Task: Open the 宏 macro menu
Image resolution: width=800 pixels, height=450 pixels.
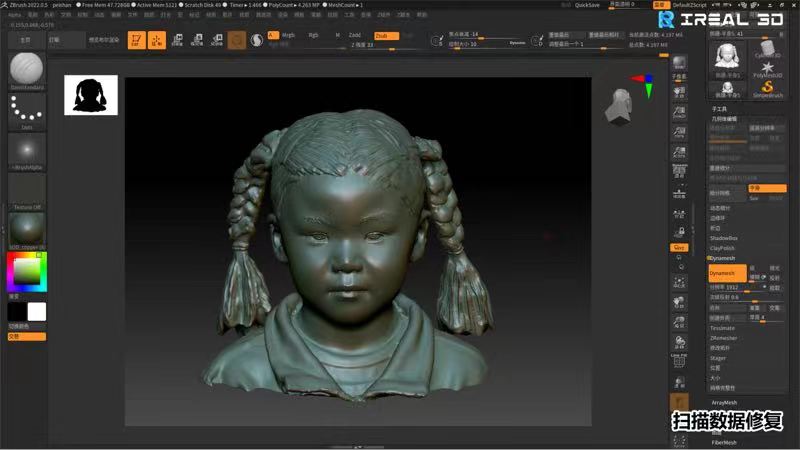Action: point(180,15)
